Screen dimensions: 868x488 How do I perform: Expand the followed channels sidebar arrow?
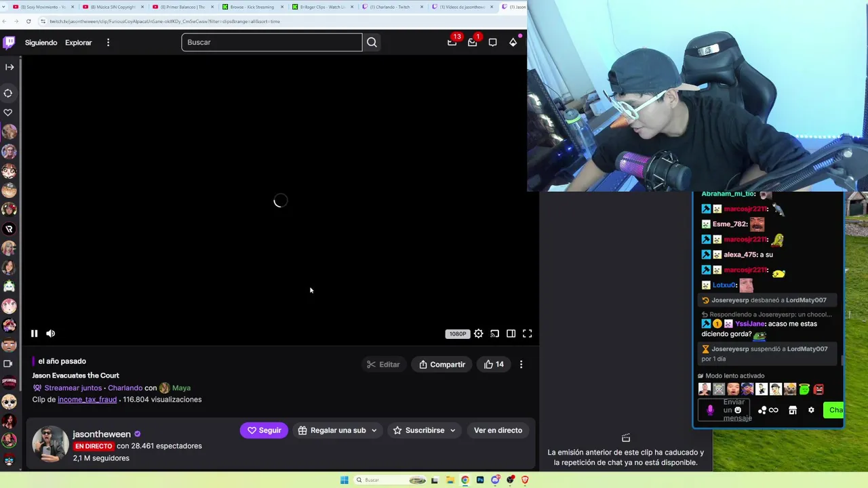click(9, 67)
